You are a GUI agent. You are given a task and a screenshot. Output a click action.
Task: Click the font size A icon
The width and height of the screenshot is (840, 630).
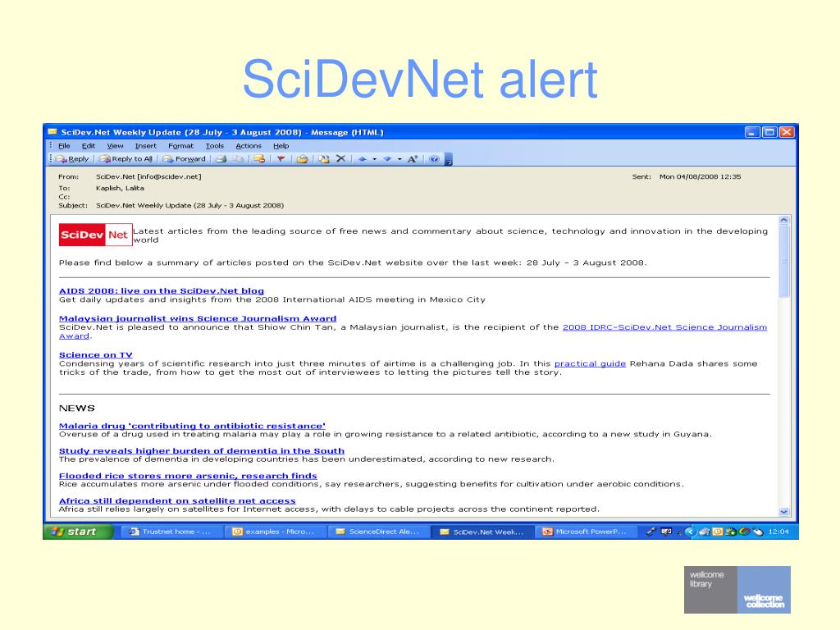click(412, 159)
